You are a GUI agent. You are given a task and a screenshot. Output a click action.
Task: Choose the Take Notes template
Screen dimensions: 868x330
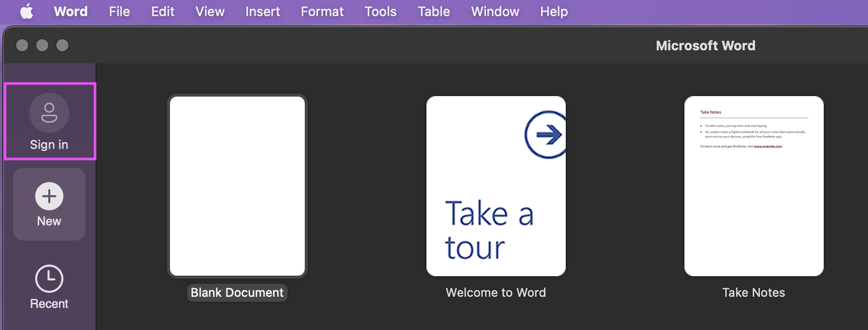click(x=753, y=186)
